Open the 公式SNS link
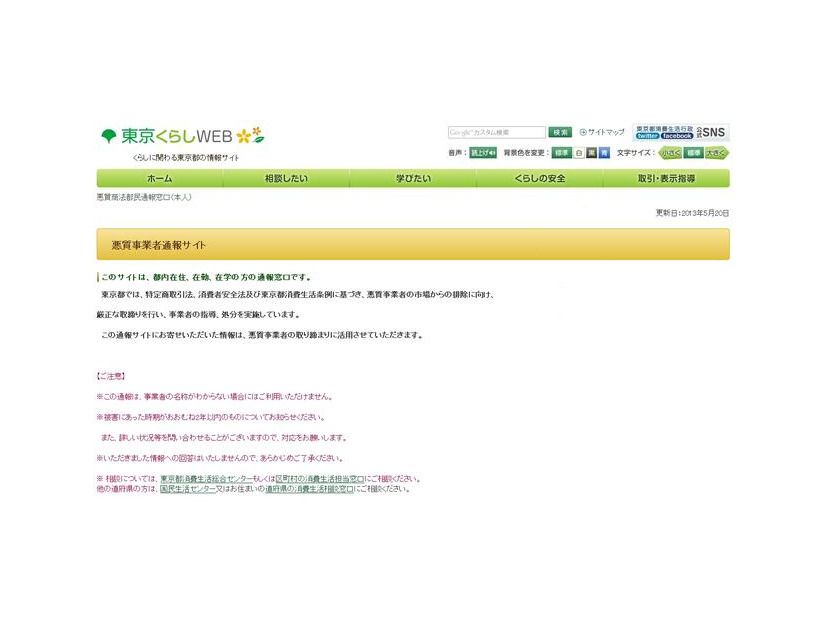Image resolution: width=826 pixels, height=620 pixels. (711, 132)
